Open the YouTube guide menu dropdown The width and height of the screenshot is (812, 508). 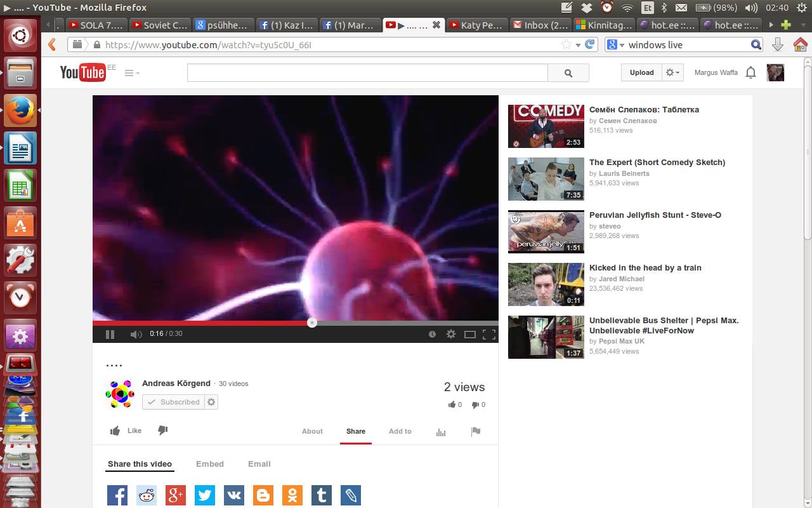coord(132,73)
